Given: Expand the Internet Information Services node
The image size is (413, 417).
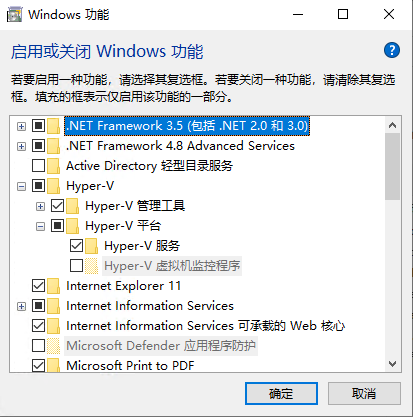Looking at the screenshot, I should (x=21, y=306).
